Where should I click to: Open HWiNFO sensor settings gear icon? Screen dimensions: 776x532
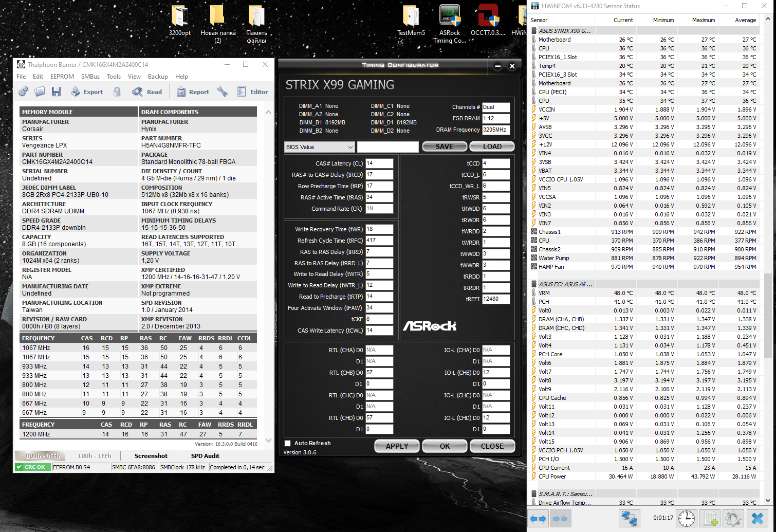(733, 518)
